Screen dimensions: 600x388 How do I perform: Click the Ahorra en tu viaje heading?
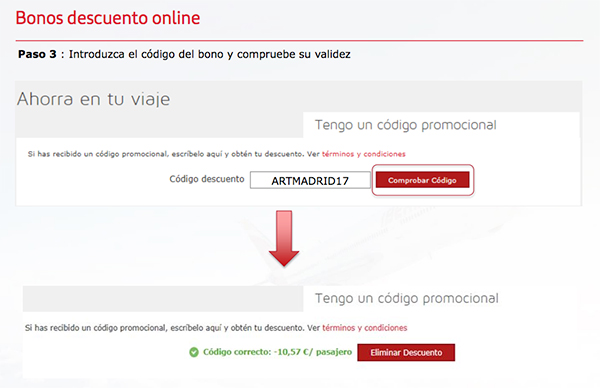(93, 99)
